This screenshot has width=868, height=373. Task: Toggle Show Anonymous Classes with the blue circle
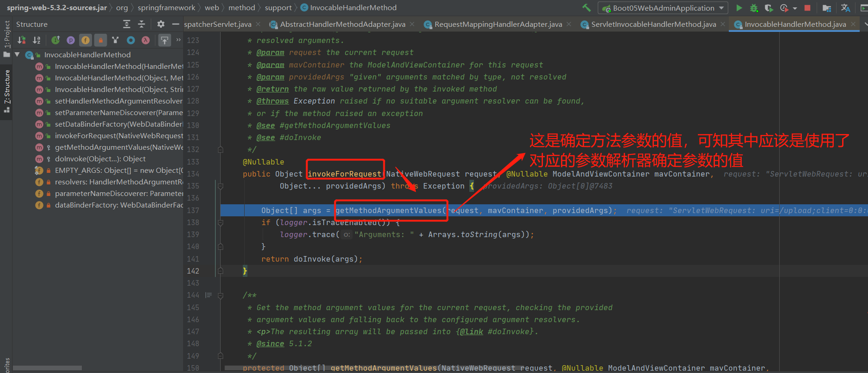click(131, 40)
